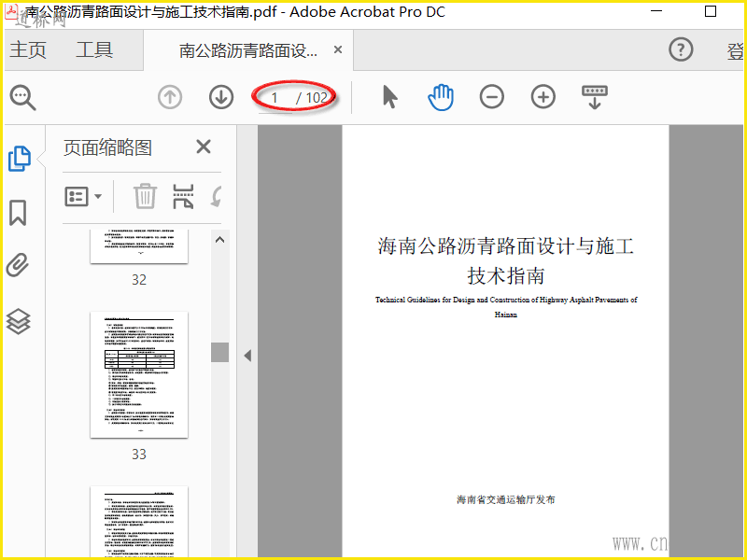Image resolution: width=747 pixels, height=560 pixels.
Task: Click the page number input field
Action: click(275, 98)
